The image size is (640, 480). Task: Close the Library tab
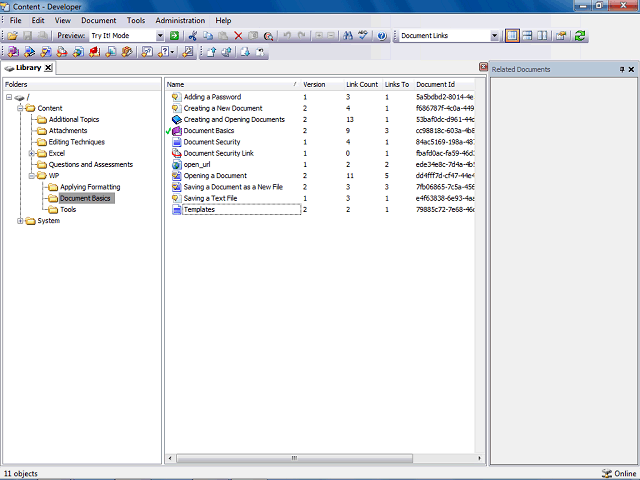[x=48, y=68]
